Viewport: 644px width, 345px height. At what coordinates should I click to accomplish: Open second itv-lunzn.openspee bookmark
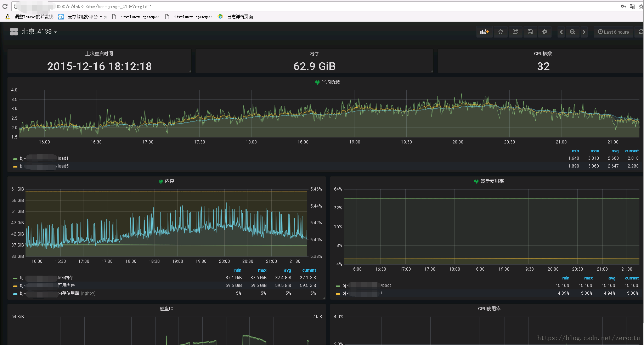click(x=189, y=17)
